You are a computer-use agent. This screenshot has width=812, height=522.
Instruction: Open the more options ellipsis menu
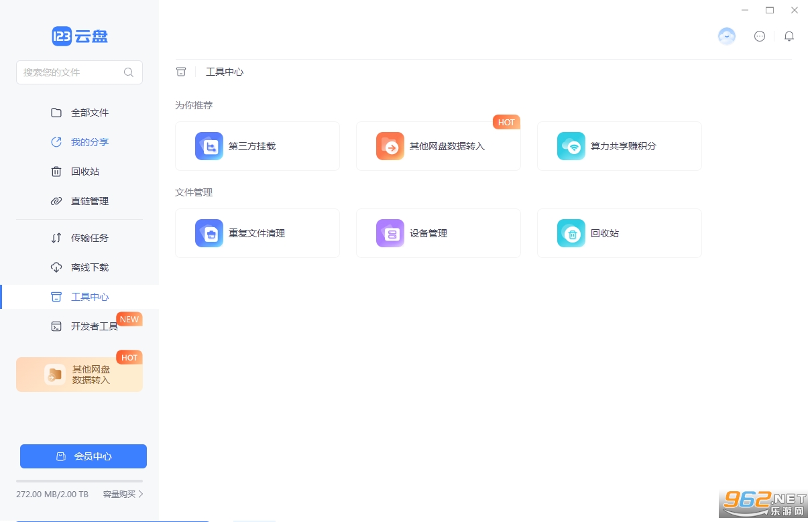coord(760,36)
